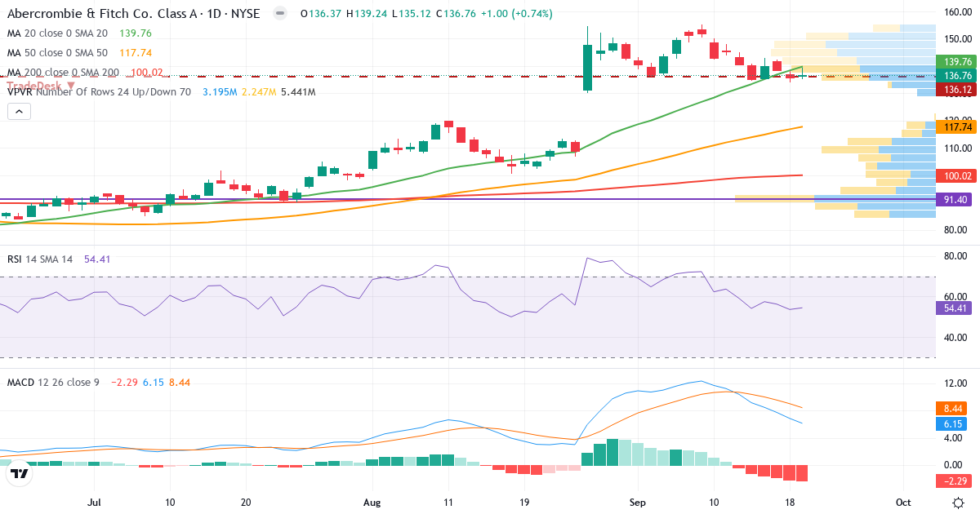980x514 pixels.
Task: Select the RSI 14 SMA 14 legend
Action: (40, 259)
